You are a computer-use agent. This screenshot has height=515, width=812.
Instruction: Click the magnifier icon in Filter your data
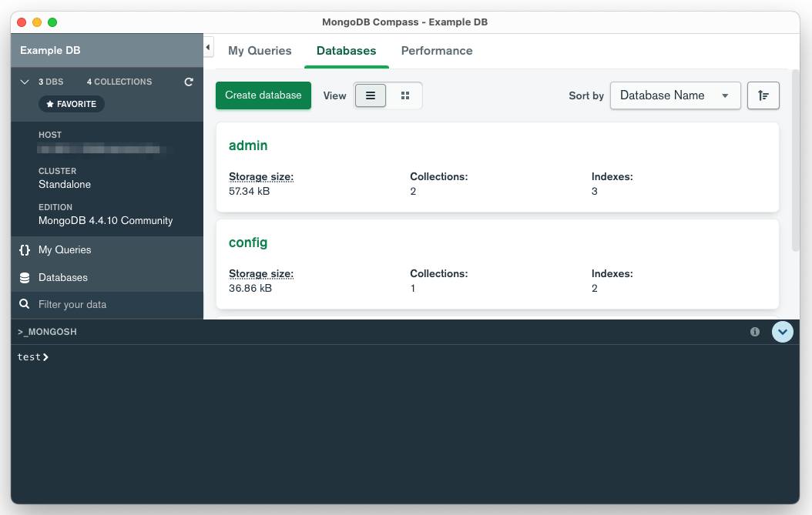24,304
